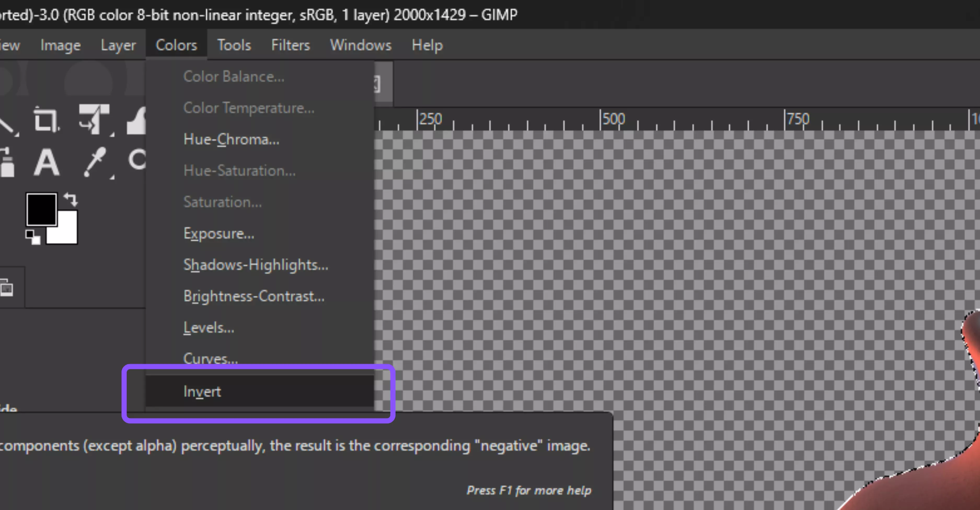Open the Brightness-Contrast dialog

(254, 296)
